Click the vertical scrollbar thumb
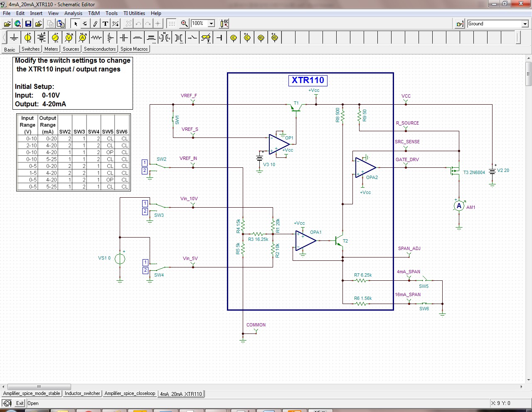Viewport: 532px width, 412px height. 528,74
